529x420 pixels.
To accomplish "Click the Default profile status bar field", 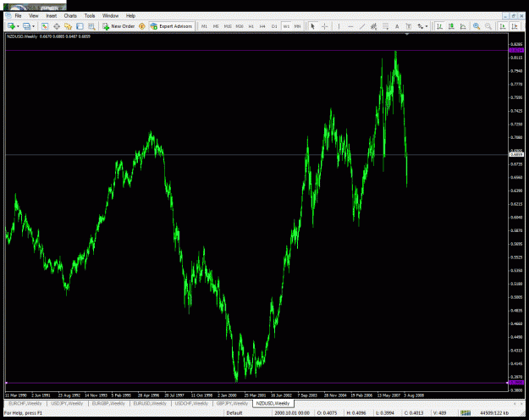I will tap(248, 412).
